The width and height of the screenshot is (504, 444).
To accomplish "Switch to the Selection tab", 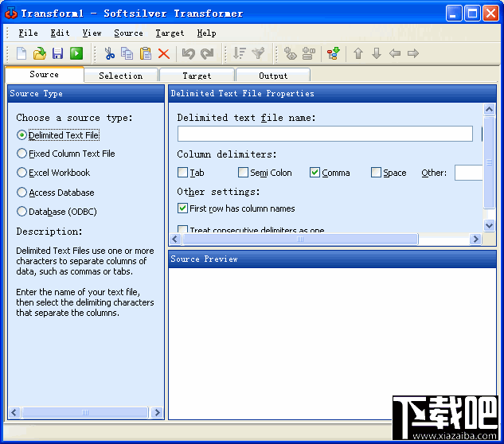I will coord(121,76).
